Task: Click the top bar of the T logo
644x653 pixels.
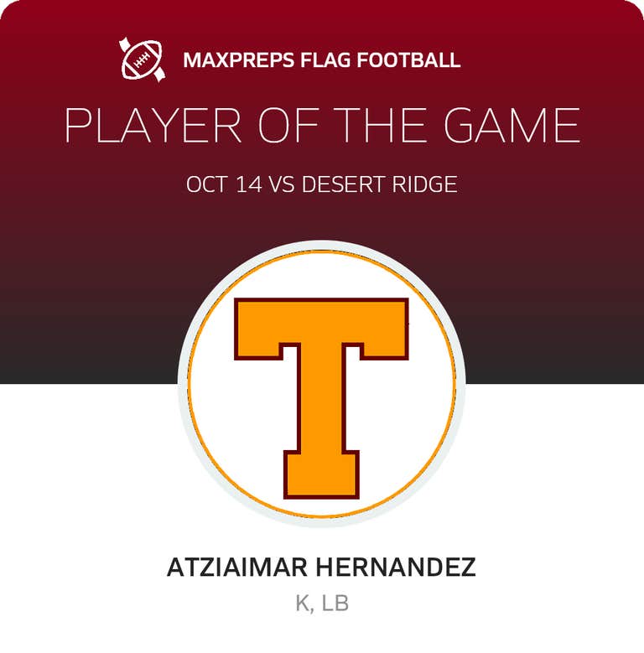Action: (x=322, y=326)
